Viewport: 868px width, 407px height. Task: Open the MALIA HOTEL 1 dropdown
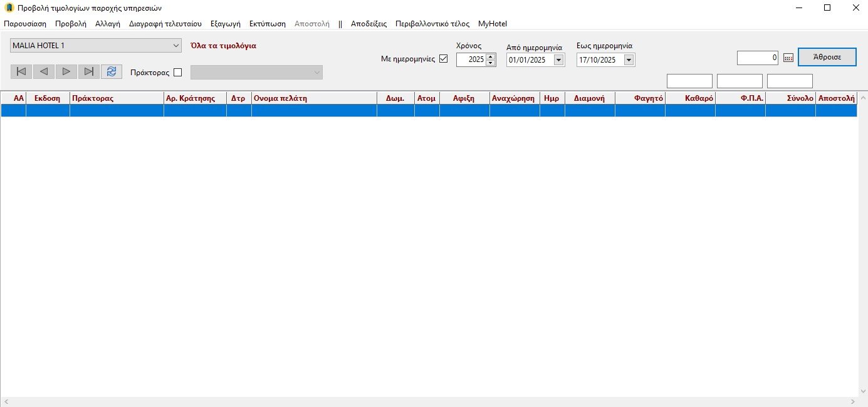click(x=175, y=46)
